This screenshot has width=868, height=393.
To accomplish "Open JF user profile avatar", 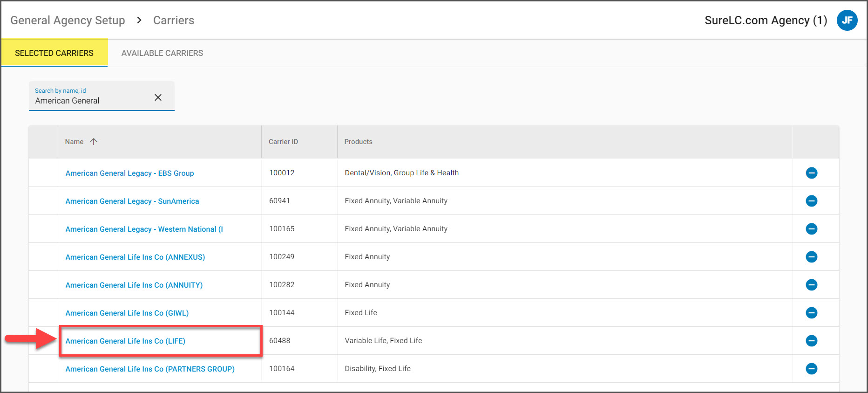I will 847,20.
